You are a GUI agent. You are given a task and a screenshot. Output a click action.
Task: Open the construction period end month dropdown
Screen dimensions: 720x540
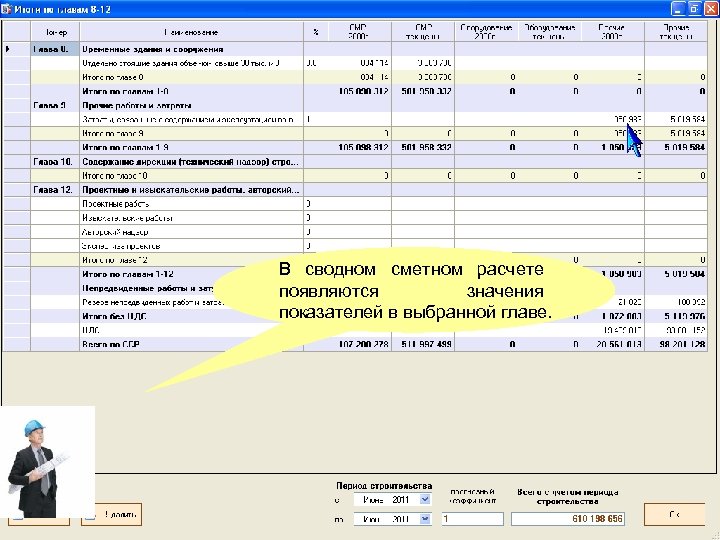[x=425, y=519]
